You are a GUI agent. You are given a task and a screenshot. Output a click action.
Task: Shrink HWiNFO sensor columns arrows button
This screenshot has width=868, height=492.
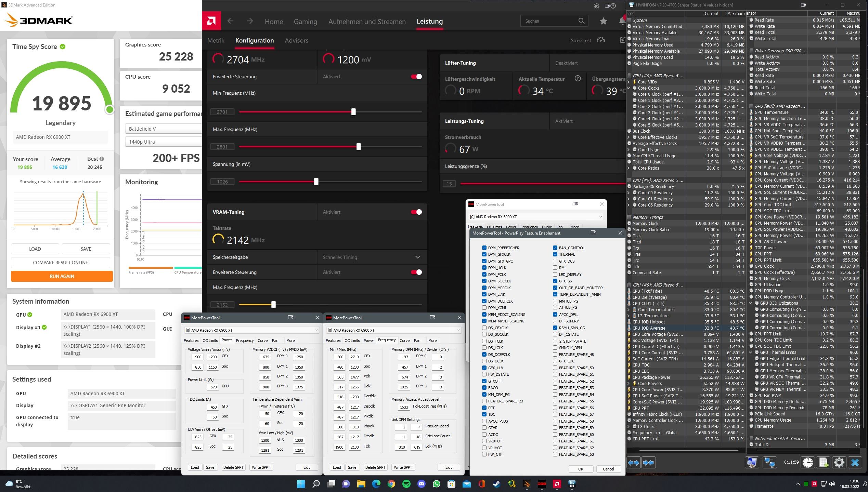click(648, 463)
